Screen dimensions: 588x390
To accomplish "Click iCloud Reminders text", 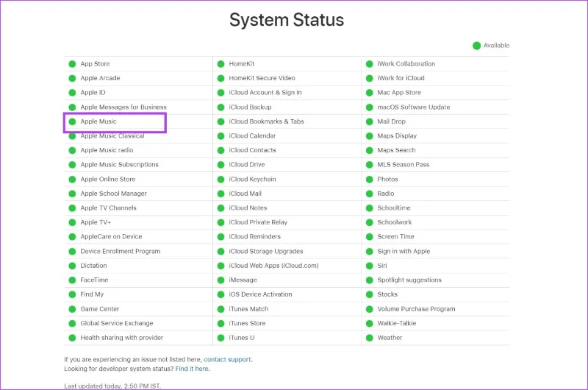I will (x=254, y=237).
